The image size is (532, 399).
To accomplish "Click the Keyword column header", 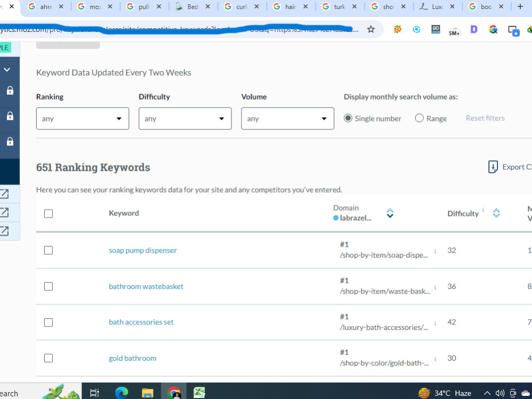I will point(124,213).
